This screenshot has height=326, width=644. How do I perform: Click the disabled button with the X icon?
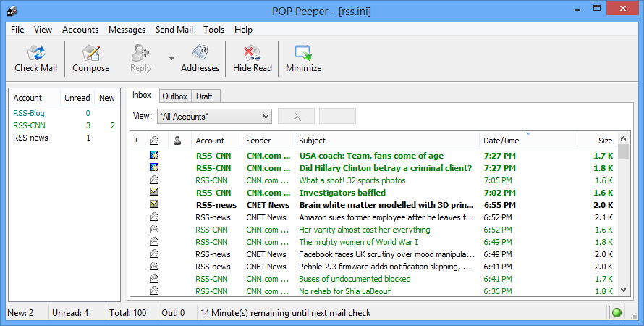coord(296,117)
